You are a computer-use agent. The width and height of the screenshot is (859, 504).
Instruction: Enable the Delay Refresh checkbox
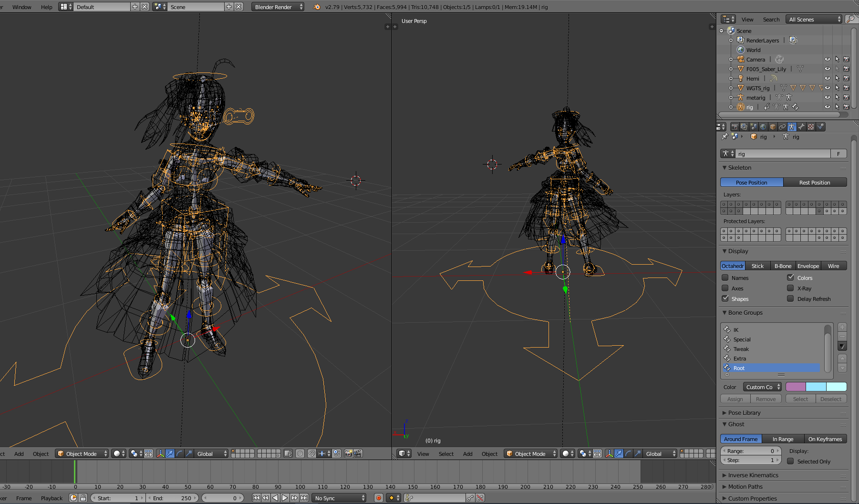tap(790, 298)
